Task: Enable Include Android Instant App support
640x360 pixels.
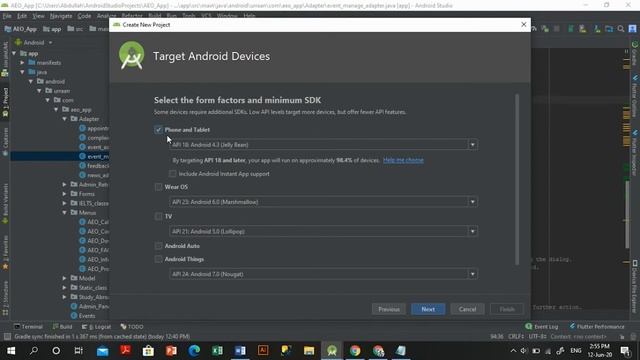Action: point(173,174)
